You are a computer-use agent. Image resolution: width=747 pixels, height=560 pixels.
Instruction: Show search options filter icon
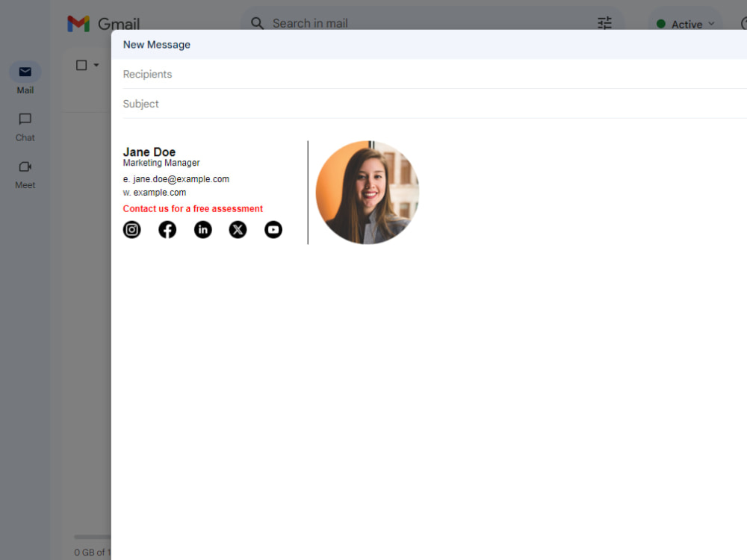pos(604,23)
